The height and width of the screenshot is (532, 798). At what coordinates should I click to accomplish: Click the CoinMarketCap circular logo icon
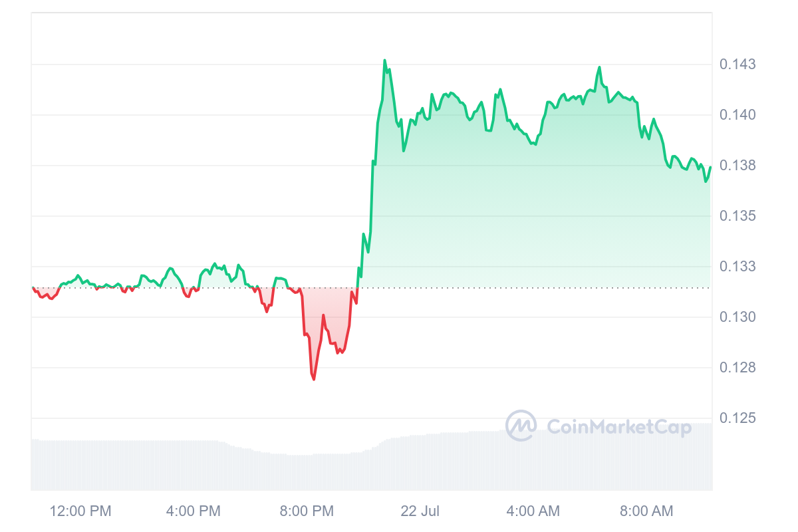coord(521,426)
